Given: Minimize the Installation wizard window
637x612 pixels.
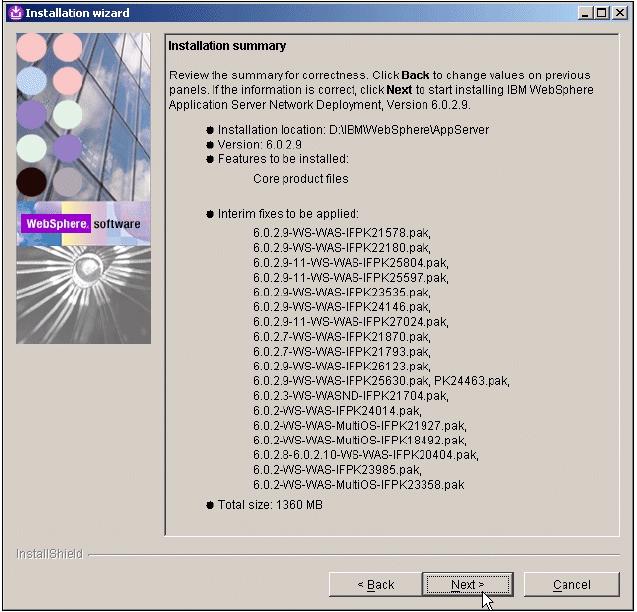Looking at the screenshot, I should pyautogui.click(x=585, y=13).
